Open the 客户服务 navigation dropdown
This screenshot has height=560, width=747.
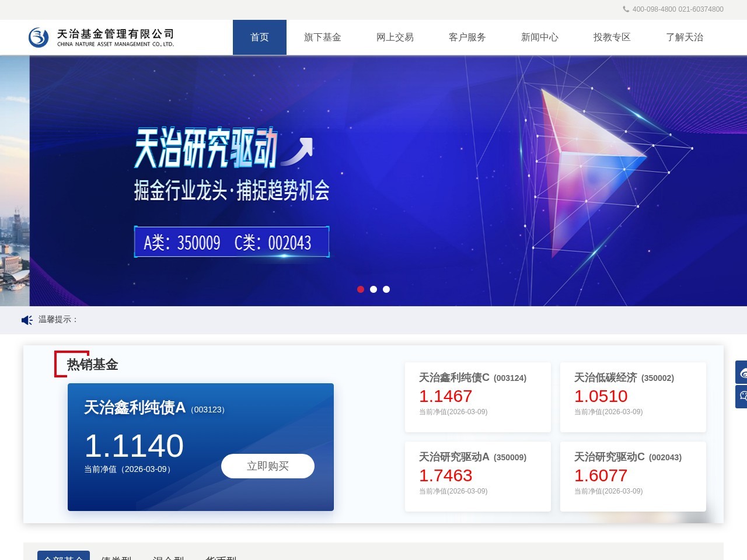coord(467,37)
